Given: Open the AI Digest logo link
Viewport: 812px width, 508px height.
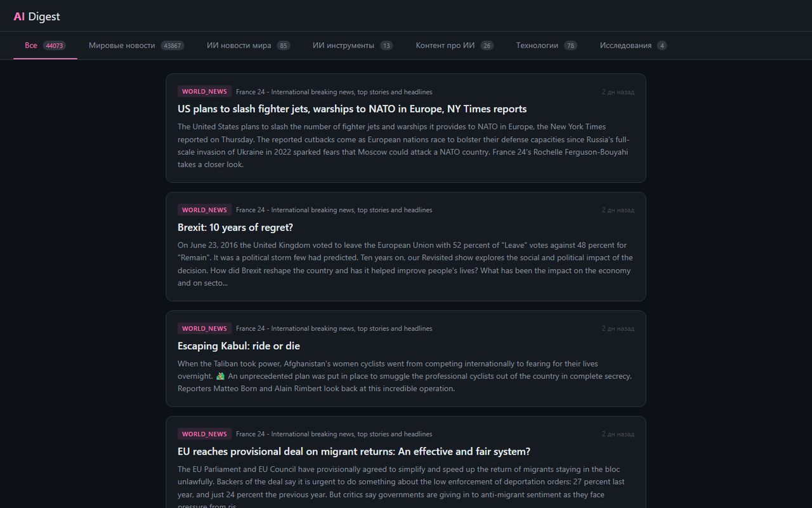Looking at the screenshot, I should [37, 17].
